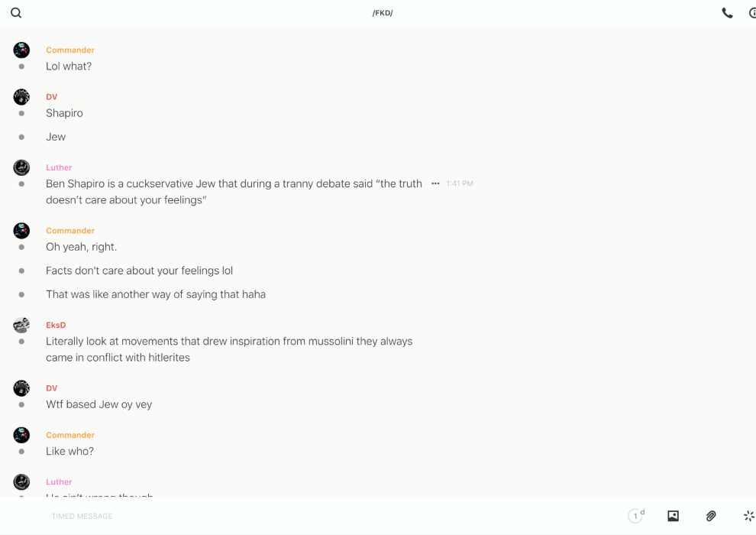
Task: Click the first DV avatar
Action: (x=21, y=97)
